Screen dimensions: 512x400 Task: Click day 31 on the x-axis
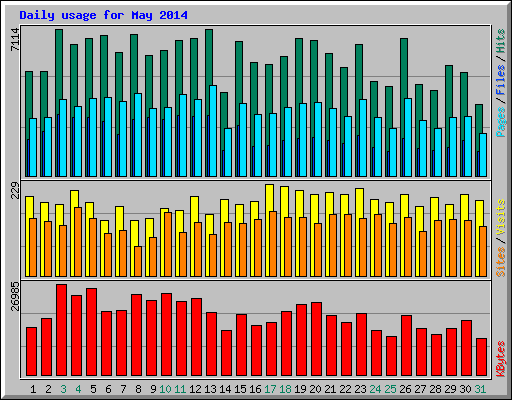(x=480, y=389)
